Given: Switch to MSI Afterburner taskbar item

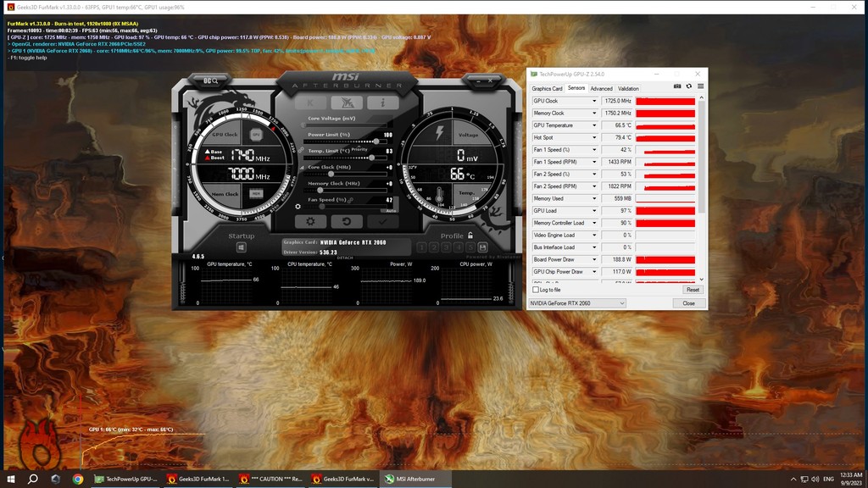Looking at the screenshot, I should pyautogui.click(x=415, y=480).
